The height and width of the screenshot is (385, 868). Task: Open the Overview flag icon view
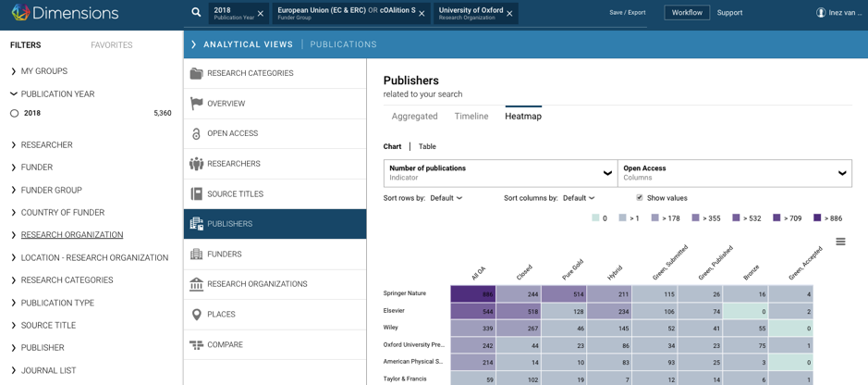click(x=196, y=104)
